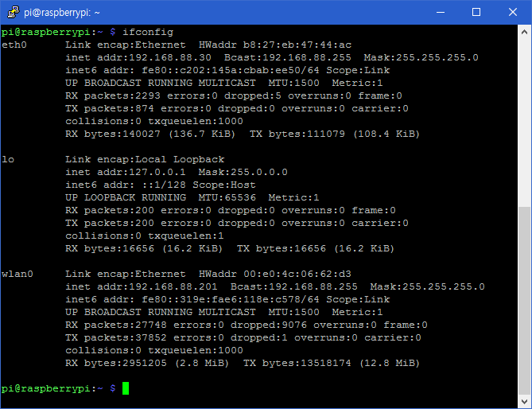The image size is (532, 409).
Task: Click eth0 'Bcast:192.168.88.255' value
Action: (288, 58)
